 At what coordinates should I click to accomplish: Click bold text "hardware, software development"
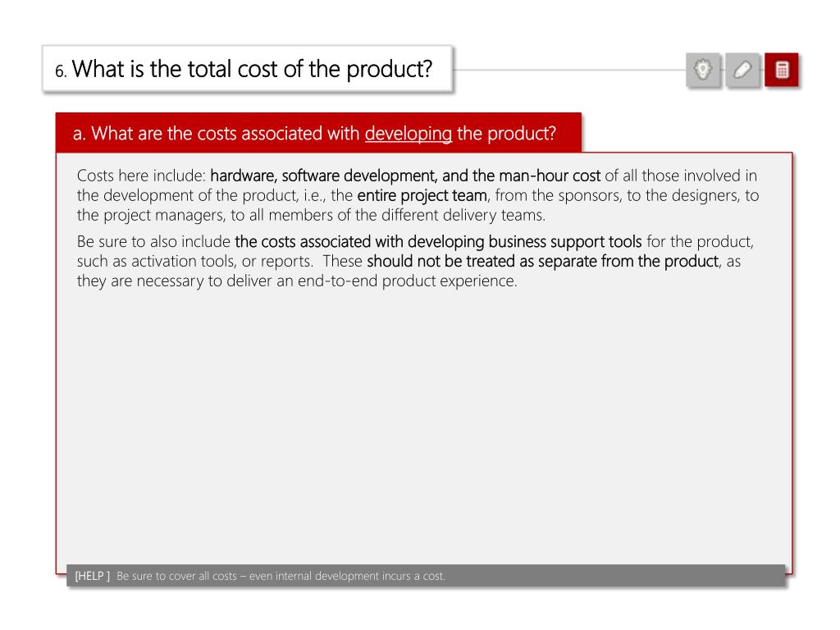click(x=323, y=176)
